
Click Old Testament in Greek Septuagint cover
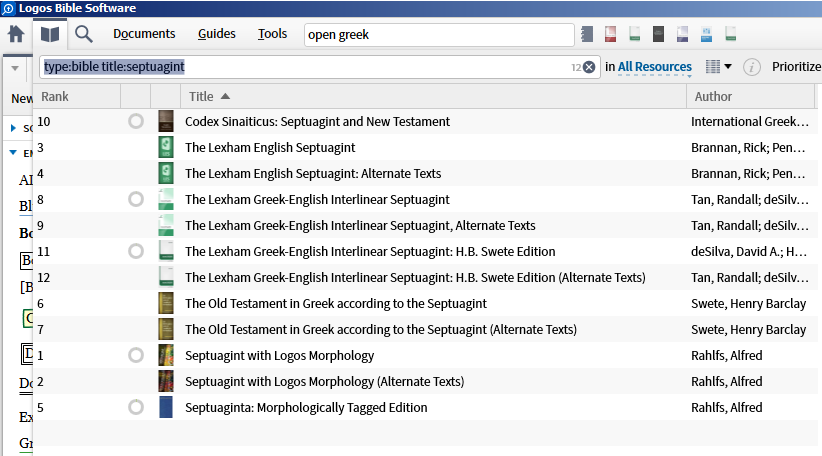[x=166, y=303]
